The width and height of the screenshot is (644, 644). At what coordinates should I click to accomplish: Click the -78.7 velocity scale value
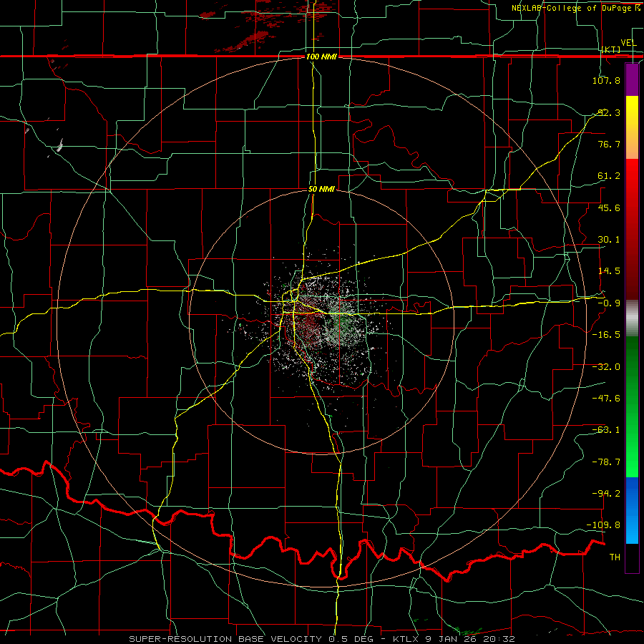(x=606, y=462)
